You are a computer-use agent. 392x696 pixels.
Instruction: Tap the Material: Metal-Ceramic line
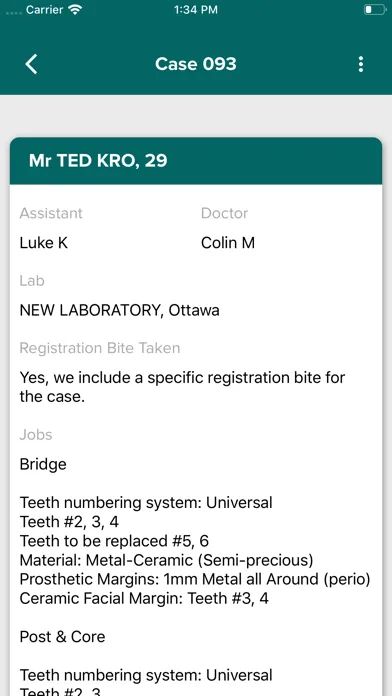(166, 560)
